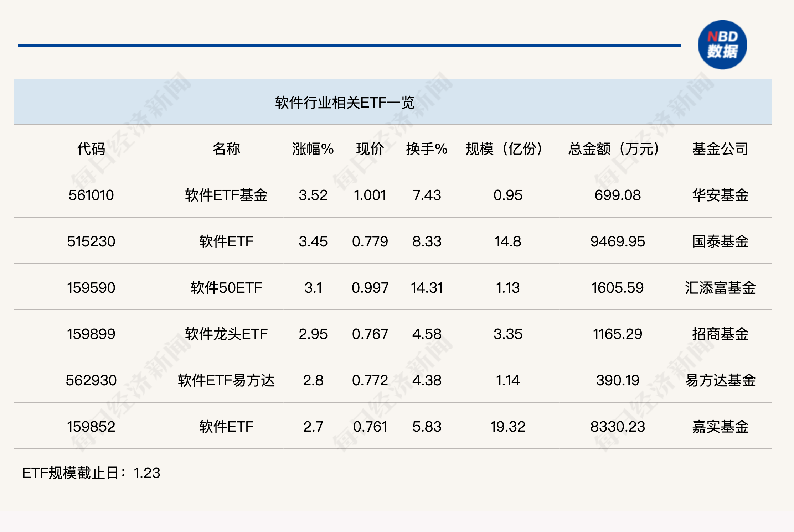Image resolution: width=794 pixels, height=532 pixels.
Task: Click the 现价 column header
Action: pos(370,149)
